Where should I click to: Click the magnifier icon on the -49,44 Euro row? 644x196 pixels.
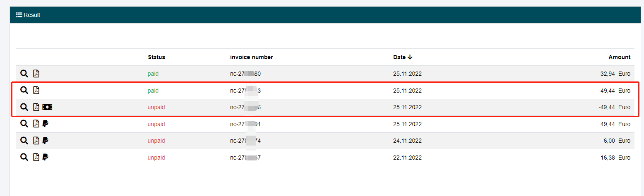click(x=24, y=107)
